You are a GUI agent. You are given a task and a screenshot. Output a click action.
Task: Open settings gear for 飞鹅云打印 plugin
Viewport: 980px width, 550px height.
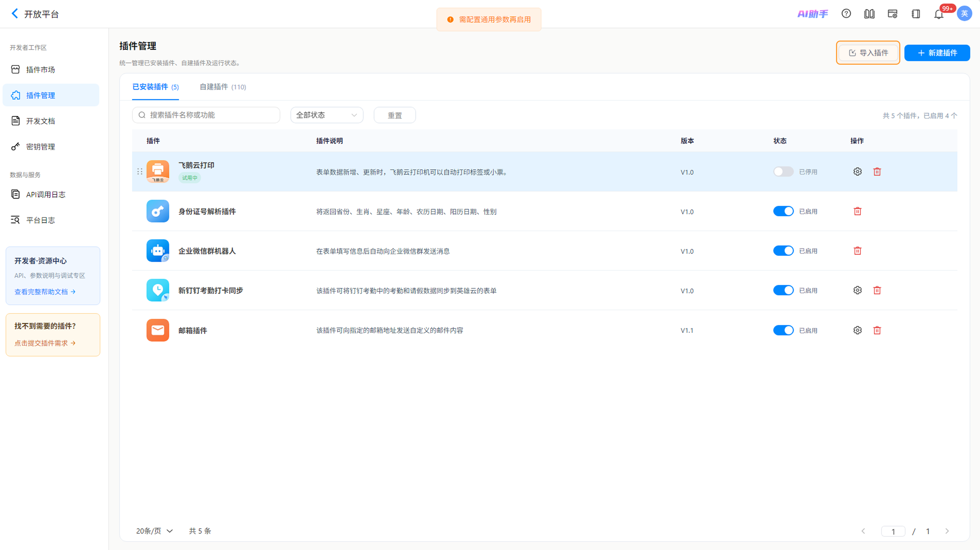coord(857,172)
